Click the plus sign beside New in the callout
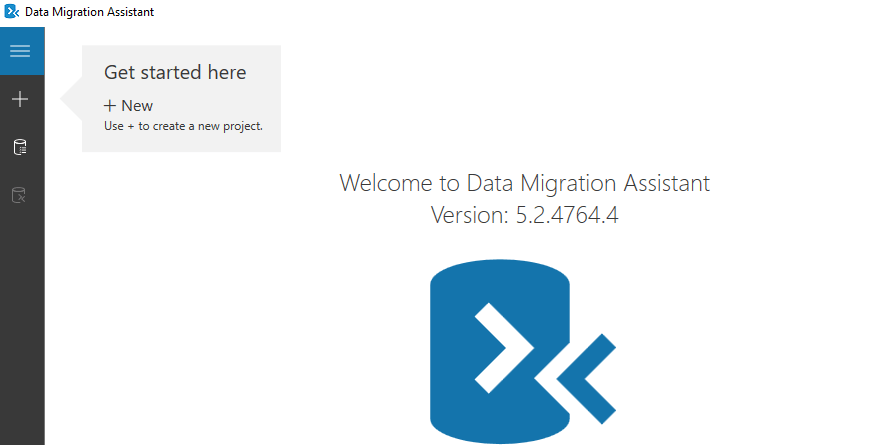Image resolution: width=875 pixels, height=445 pixels. pyautogui.click(x=110, y=105)
